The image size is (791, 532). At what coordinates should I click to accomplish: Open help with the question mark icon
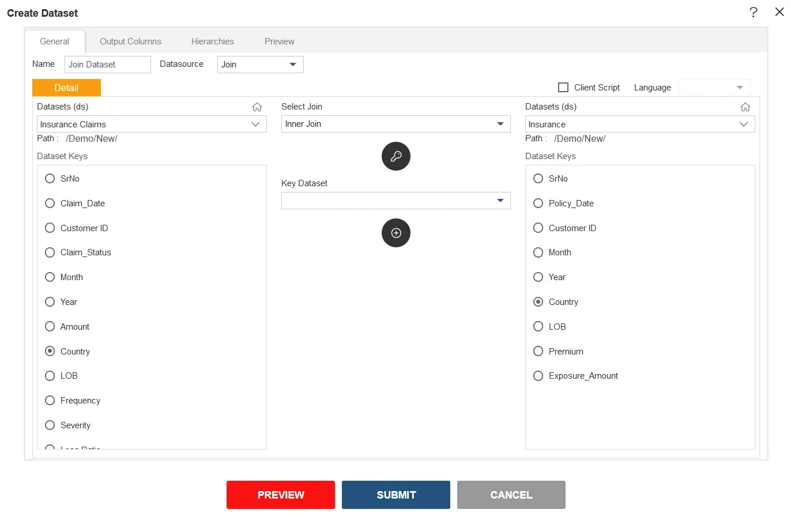coord(754,12)
